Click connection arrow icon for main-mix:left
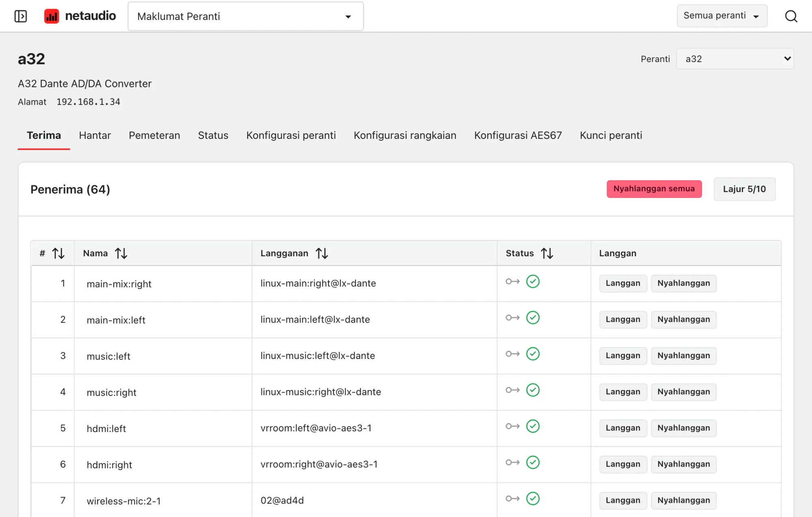 (513, 318)
